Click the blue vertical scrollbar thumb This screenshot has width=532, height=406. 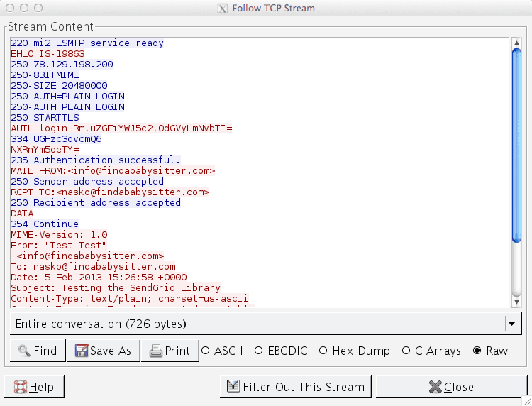[516, 146]
